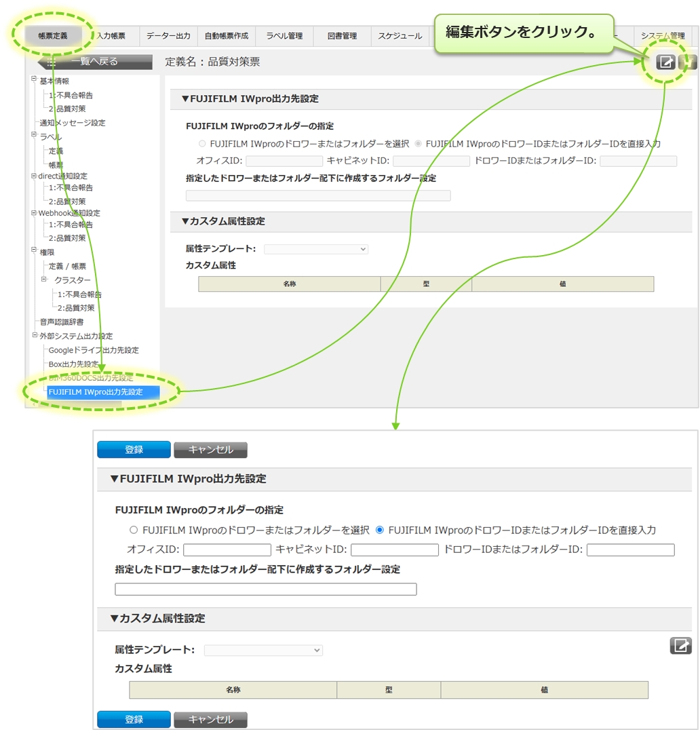This screenshot has width=700, height=730.
Task: Click the bottom キャンセル button
Action: click(x=210, y=719)
